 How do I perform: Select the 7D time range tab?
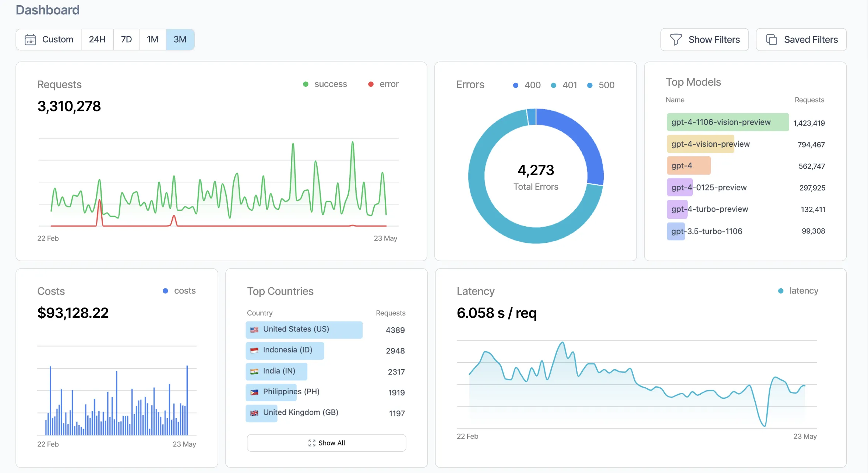click(x=126, y=39)
